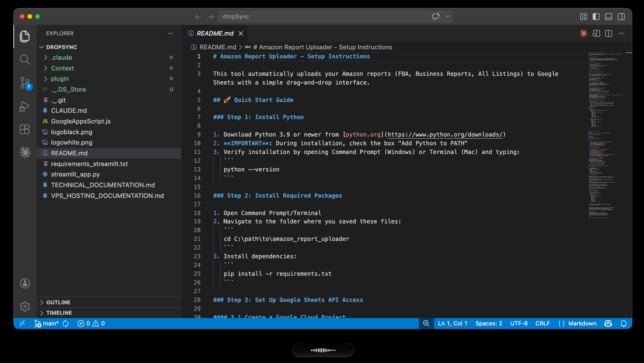Image resolution: width=644 pixels, height=363 pixels.
Task: Open the chat dropdown chevron in title bar
Action: [x=447, y=16]
